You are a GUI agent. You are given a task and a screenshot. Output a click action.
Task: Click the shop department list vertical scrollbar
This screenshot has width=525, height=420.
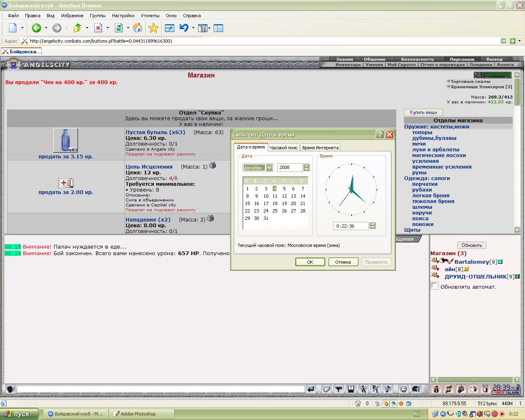point(517,153)
